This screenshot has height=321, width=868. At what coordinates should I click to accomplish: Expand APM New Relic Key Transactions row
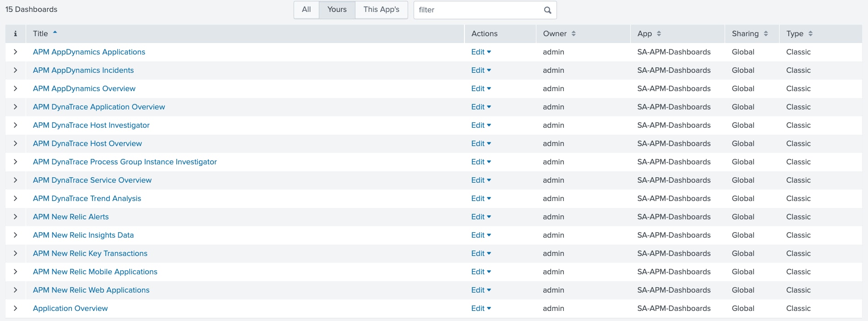click(15, 253)
